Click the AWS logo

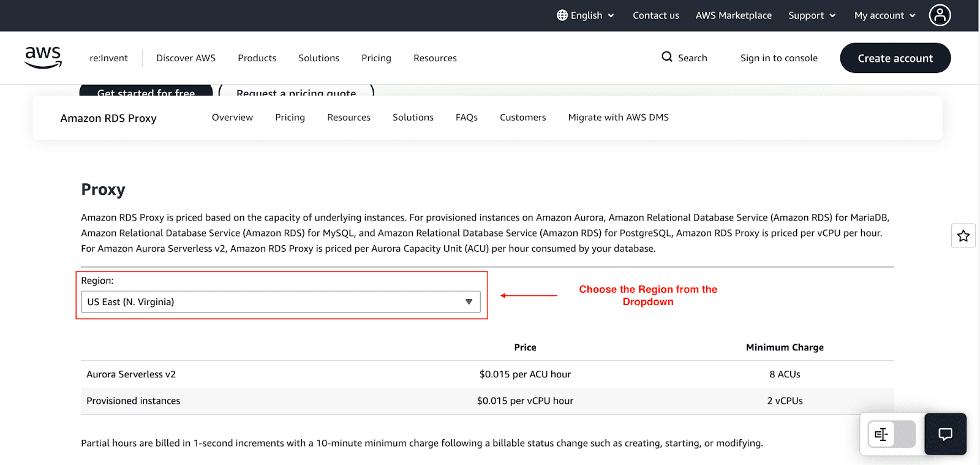coord(43,58)
